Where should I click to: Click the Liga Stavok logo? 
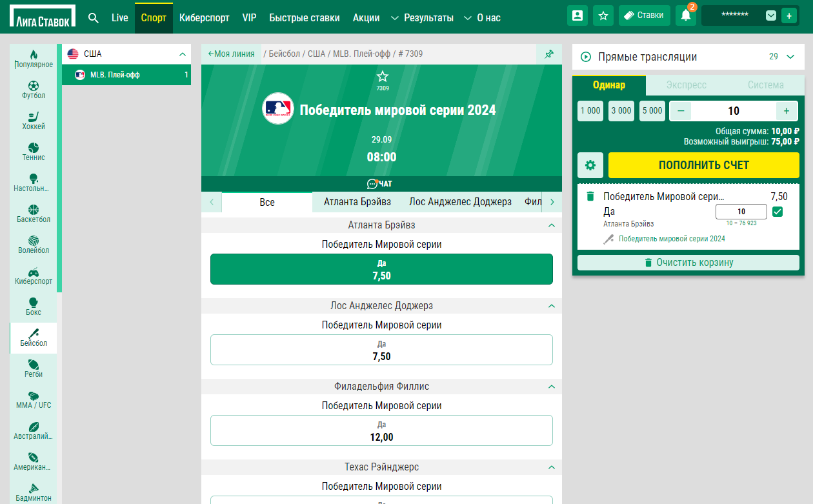tap(43, 17)
